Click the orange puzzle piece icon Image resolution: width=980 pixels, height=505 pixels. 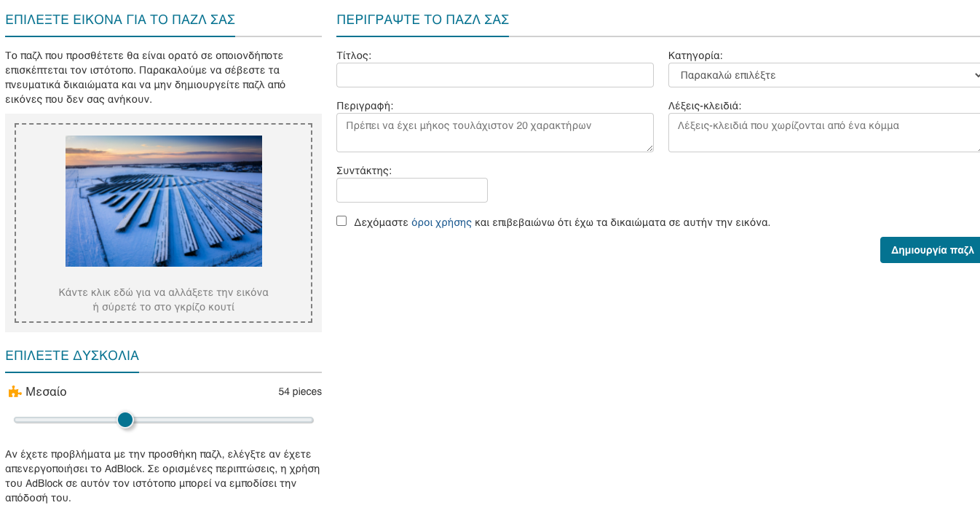click(14, 391)
